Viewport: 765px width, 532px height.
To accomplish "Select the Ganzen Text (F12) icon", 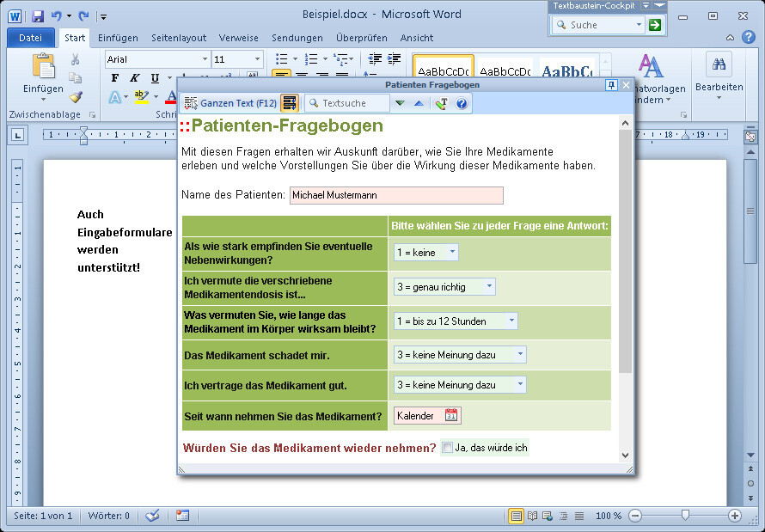I will click(x=192, y=101).
